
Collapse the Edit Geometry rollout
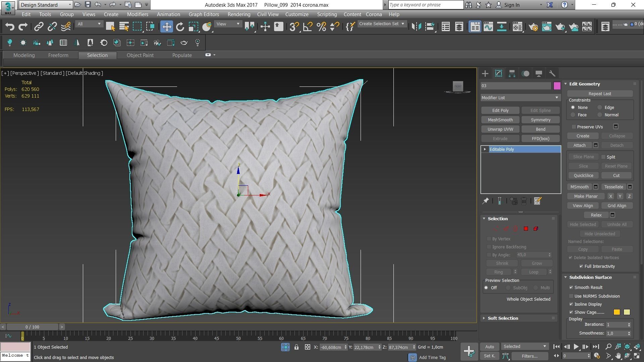584,84
